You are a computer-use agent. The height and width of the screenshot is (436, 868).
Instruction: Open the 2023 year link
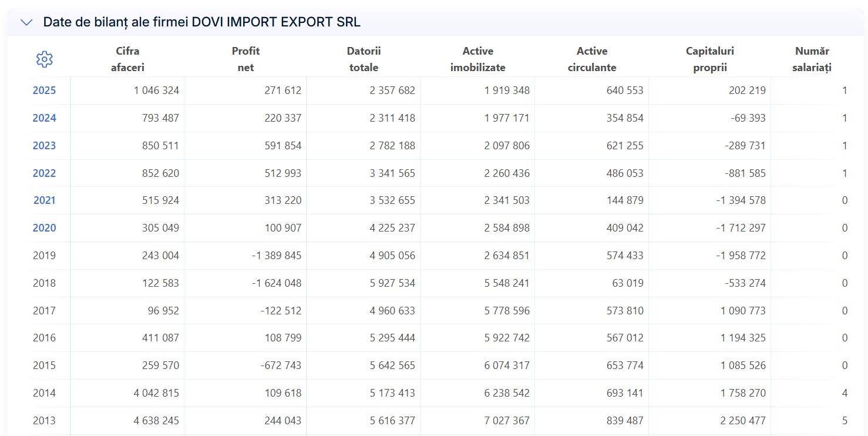pyautogui.click(x=44, y=146)
